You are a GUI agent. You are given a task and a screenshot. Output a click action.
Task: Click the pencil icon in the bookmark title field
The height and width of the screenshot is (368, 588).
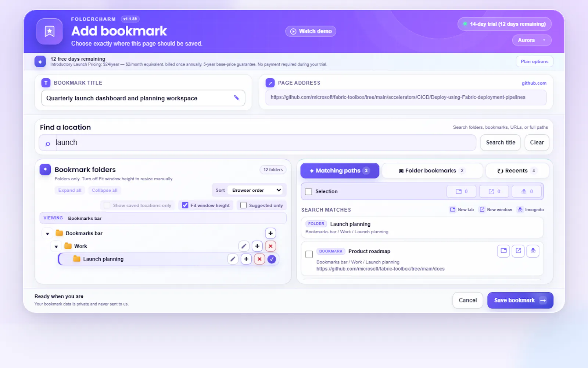click(x=236, y=98)
